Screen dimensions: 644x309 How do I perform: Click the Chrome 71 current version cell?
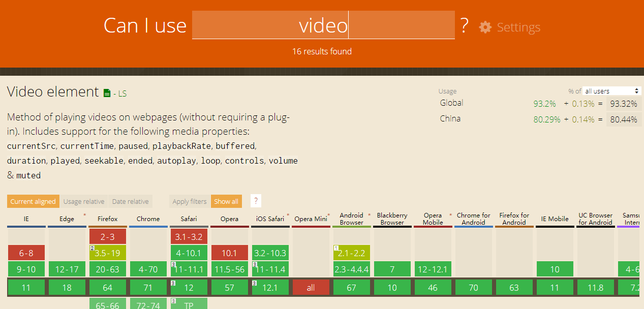tap(148, 288)
